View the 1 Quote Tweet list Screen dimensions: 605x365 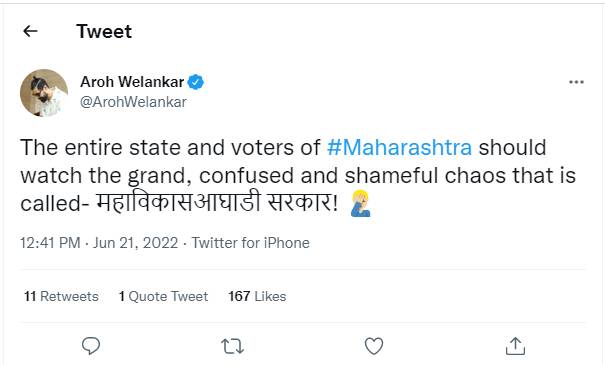click(x=163, y=296)
